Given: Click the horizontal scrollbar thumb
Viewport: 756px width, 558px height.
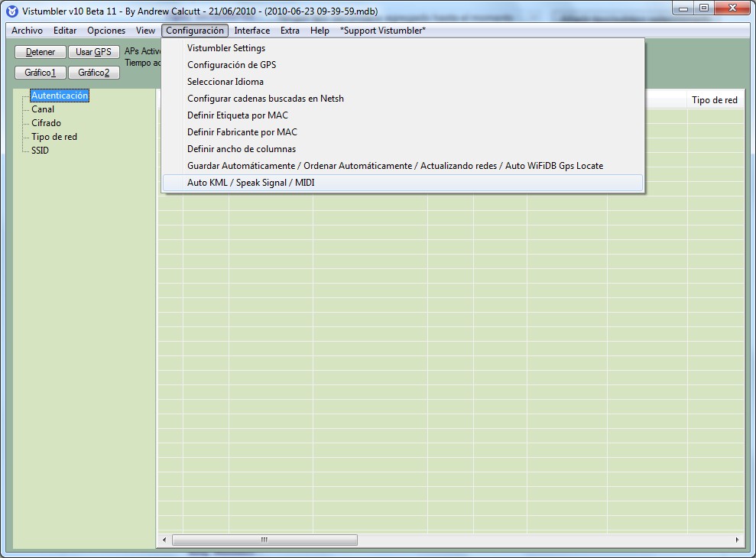Looking at the screenshot, I should 264,540.
